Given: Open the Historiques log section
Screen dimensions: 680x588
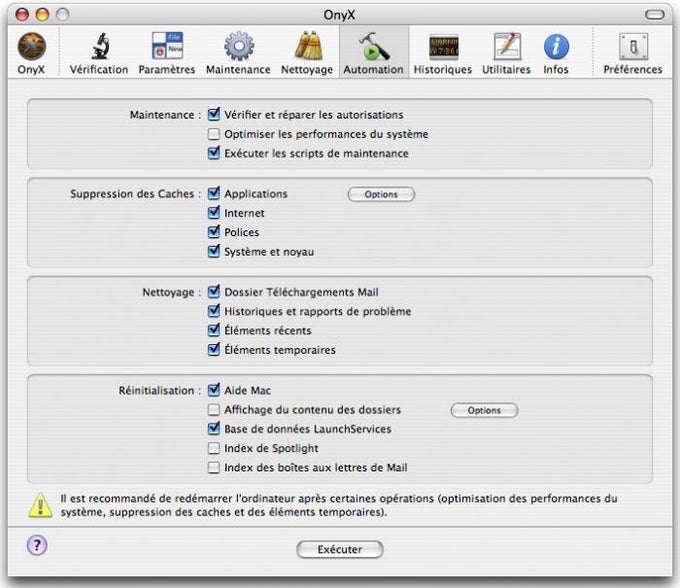Looking at the screenshot, I should click(443, 54).
